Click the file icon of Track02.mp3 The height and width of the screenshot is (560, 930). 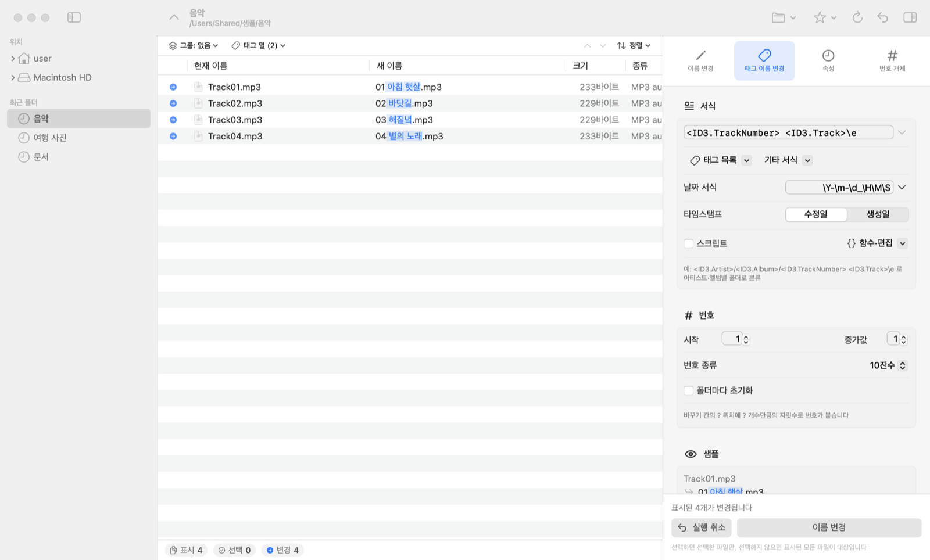(x=198, y=103)
